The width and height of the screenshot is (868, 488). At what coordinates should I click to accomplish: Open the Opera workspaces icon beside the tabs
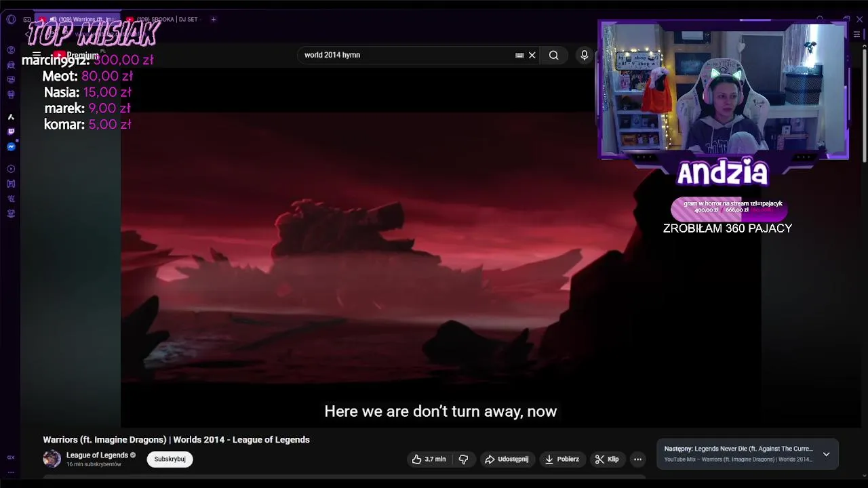(x=26, y=19)
